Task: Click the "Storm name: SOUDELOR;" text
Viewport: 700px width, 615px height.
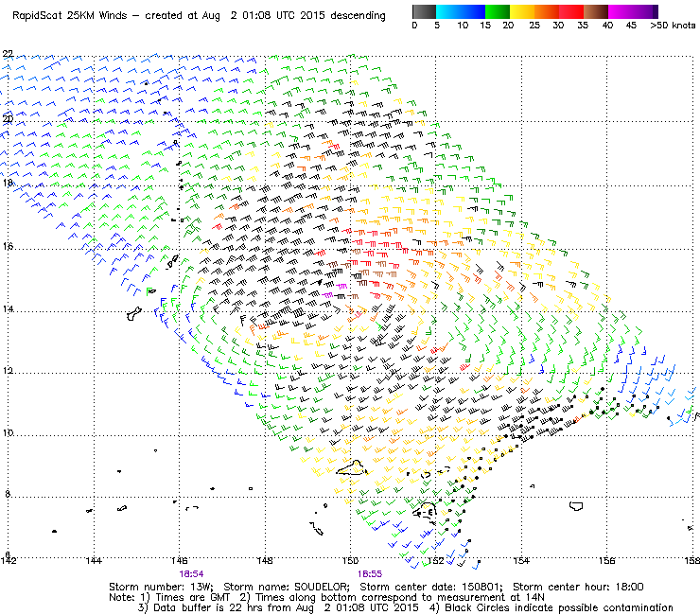Action: (286, 587)
